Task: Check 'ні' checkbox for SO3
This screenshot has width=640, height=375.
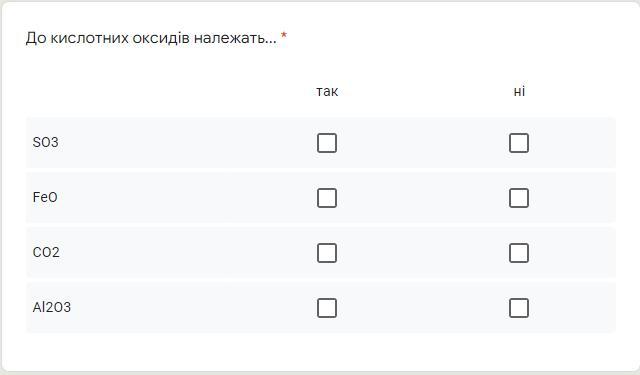Action: [x=519, y=143]
